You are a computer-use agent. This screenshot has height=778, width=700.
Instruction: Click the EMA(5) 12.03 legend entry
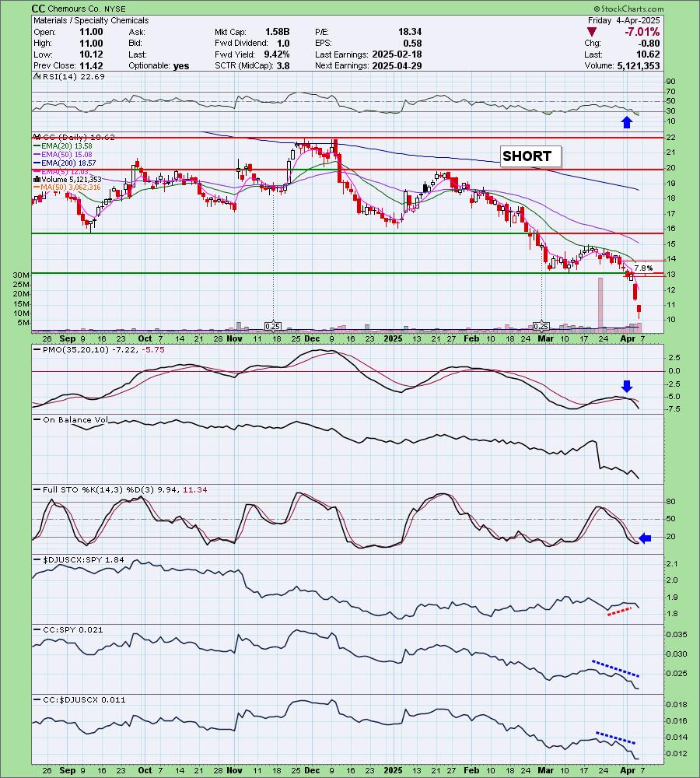click(x=61, y=171)
